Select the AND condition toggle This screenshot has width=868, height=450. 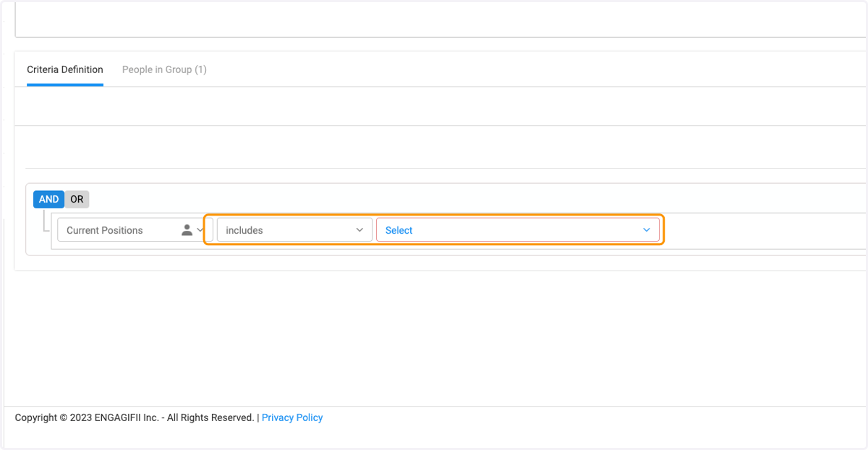pyautogui.click(x=49, y=199)
